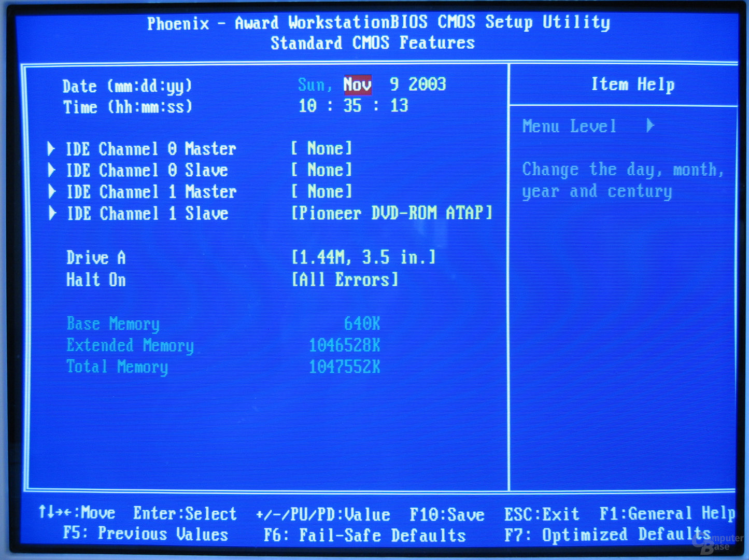Select the Drive A setting label
749x560 pixels.
coord(96,258)
